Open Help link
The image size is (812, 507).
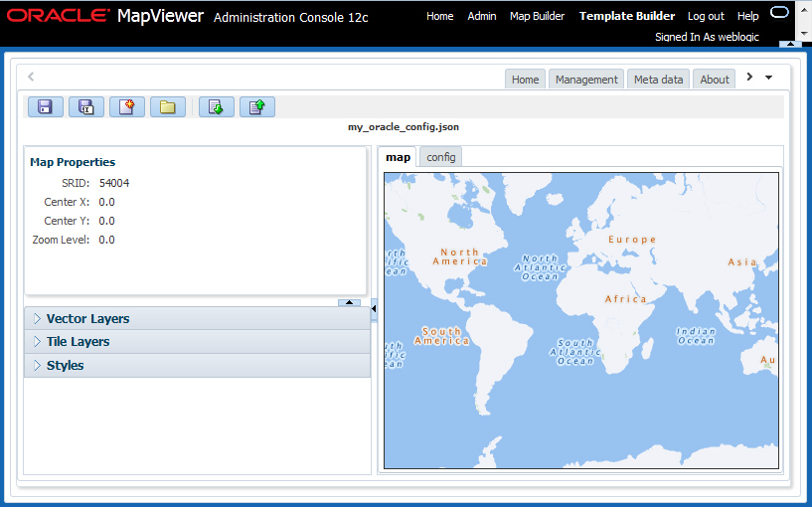(747, 16)
